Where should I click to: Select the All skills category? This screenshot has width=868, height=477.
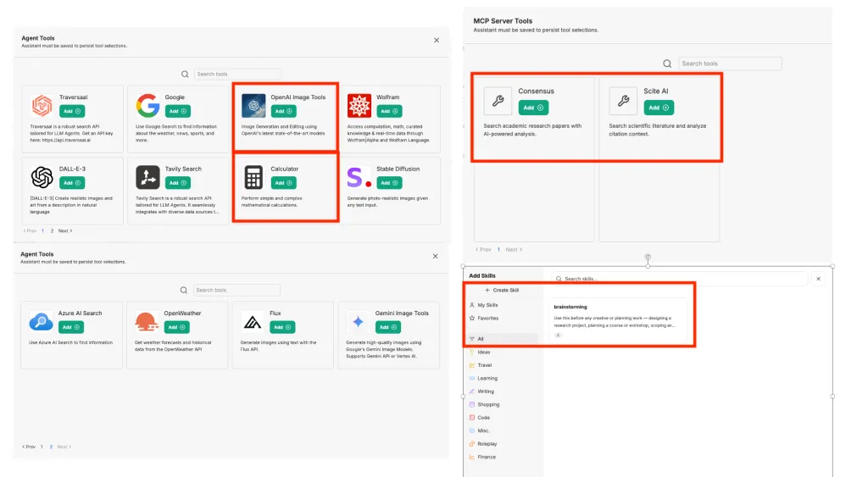click(x=502, y=339)
